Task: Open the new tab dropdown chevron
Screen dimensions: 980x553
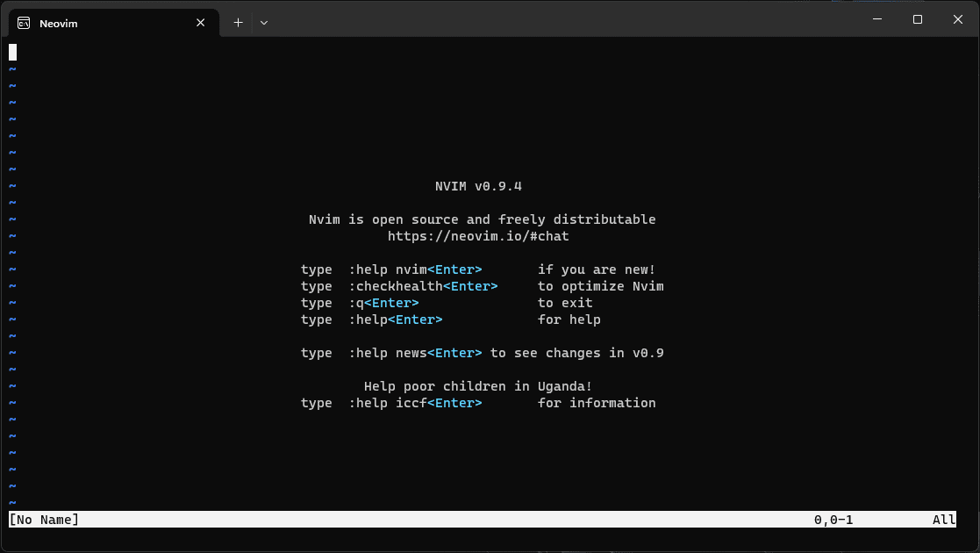Action: click(x=263, y=23)
